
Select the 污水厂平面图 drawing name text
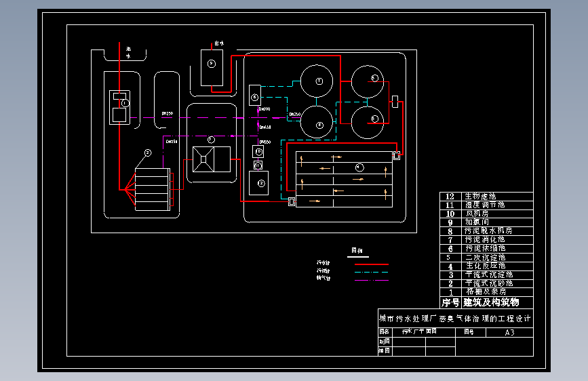419,332
